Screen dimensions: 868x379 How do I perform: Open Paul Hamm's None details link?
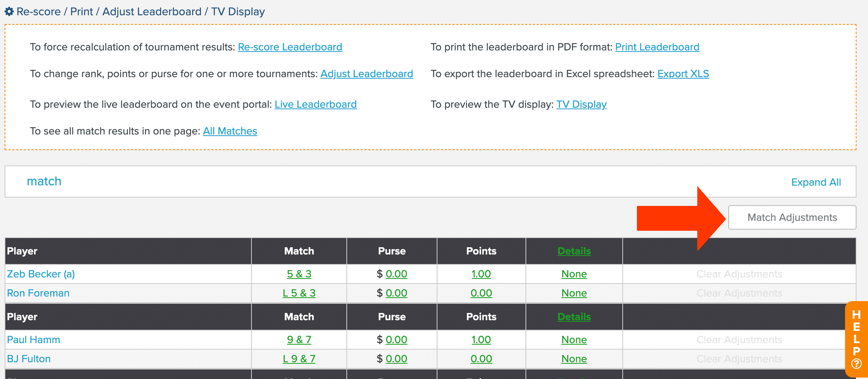(x=574, y=340)
